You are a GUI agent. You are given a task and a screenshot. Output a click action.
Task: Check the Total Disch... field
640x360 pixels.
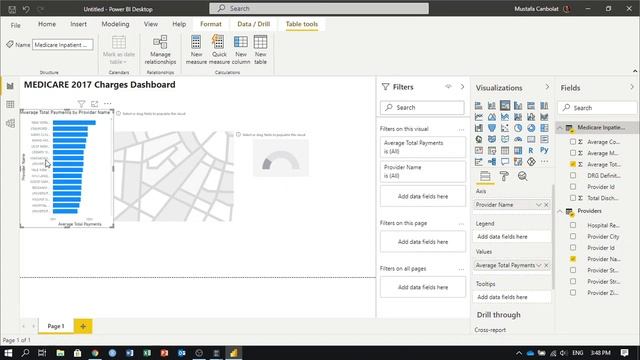coord(573,198)
